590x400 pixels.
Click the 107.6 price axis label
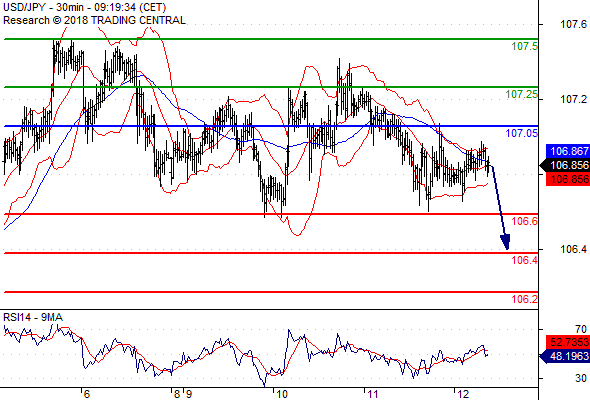click(x=573, y=24)
